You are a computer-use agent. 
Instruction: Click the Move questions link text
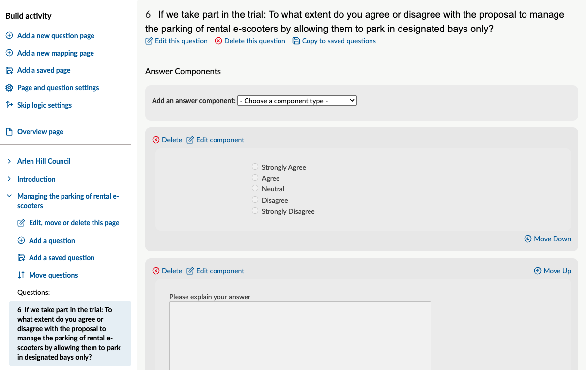(53, 275)
